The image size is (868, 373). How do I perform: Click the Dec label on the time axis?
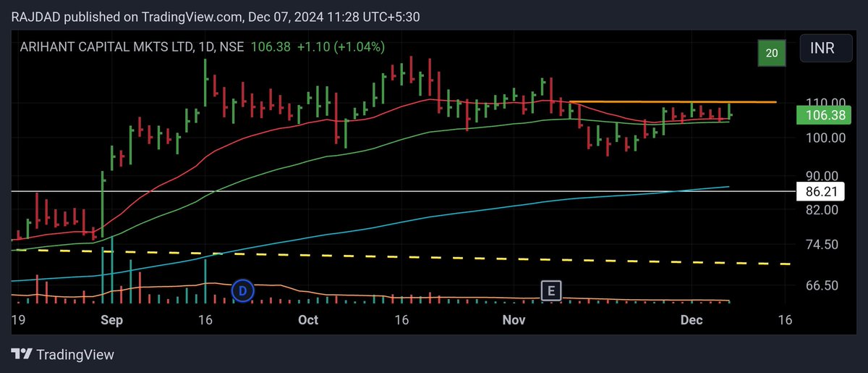pyautogui.click(x=692, y=319)
